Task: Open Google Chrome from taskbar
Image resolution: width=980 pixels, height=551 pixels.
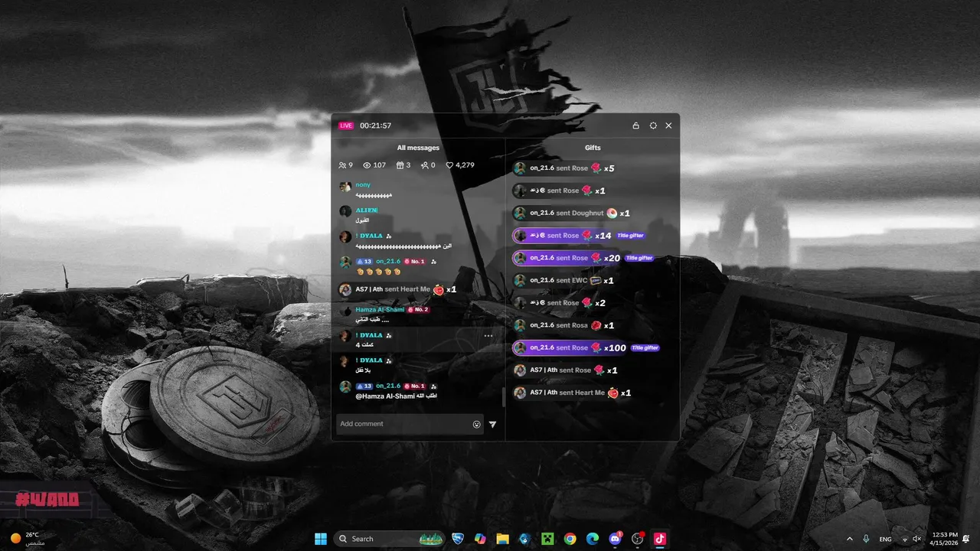Action: pyautogui.click(x=570, y=539)
